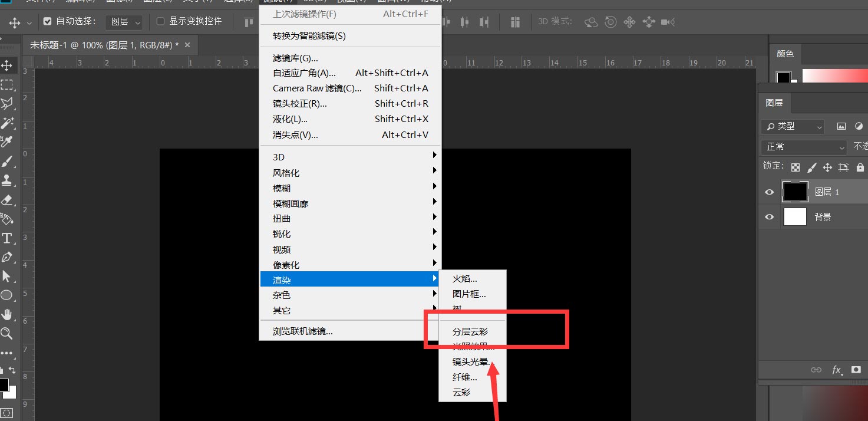Open 滤镜库(G) filter gallery

click(x=350, y=58)
